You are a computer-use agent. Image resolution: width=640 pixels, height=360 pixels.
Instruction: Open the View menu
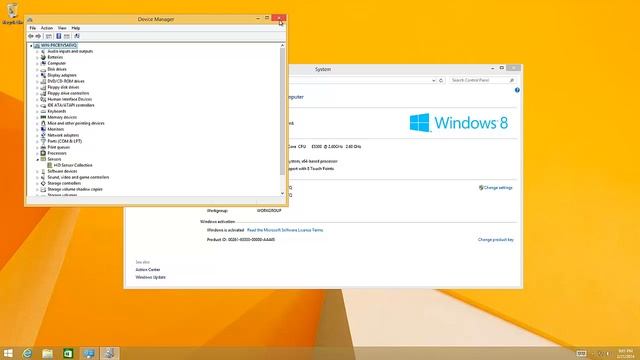click(x=62, y=28)
